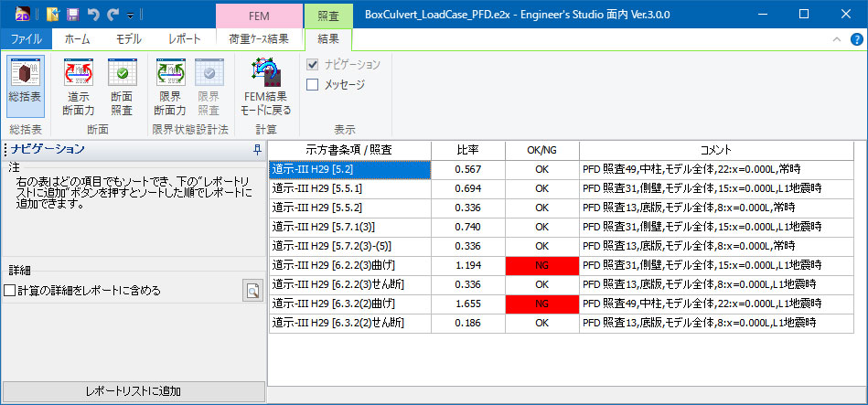Open the 道示断面力 section forces view
The image size is (868, 405).
click(78, 87)
